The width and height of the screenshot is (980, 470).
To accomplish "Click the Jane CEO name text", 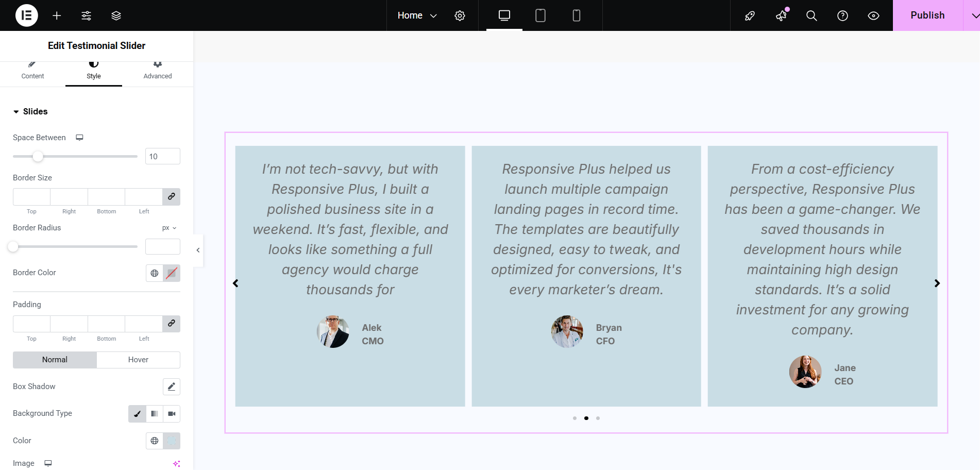I will click(845, 375).
